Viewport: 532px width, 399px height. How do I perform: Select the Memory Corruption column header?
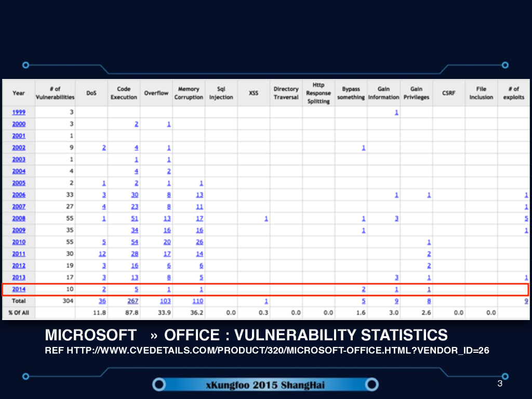tap(189, 93)
